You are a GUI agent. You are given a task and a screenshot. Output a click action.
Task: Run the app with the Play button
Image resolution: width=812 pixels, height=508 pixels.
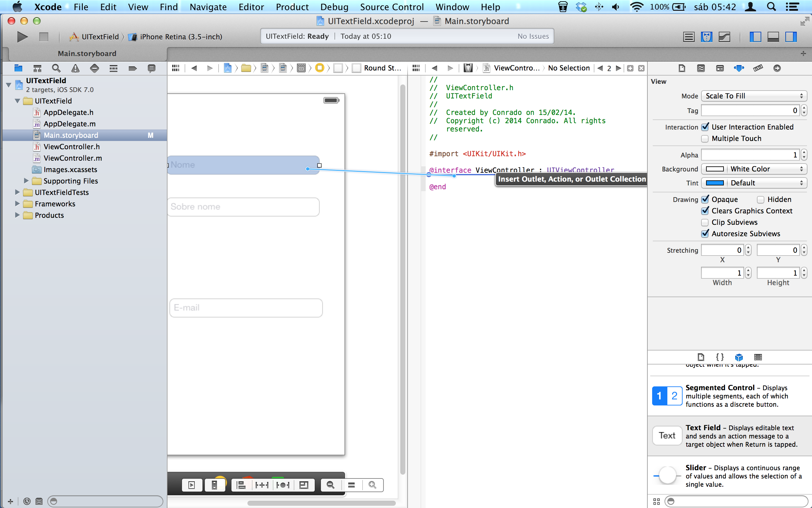click(x=22, y=37)
